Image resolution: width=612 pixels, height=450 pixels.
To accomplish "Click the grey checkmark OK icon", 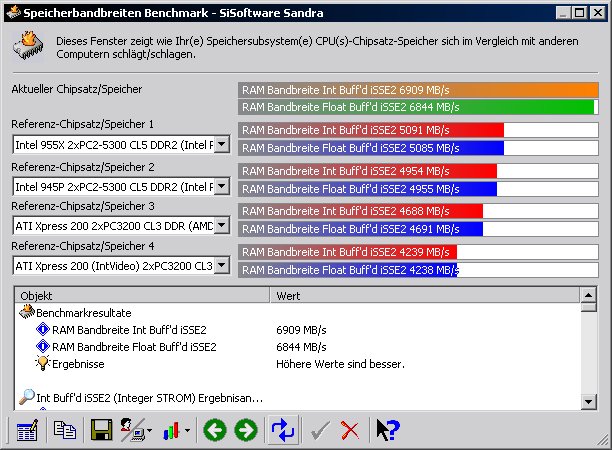I will (x=320, y=431).
